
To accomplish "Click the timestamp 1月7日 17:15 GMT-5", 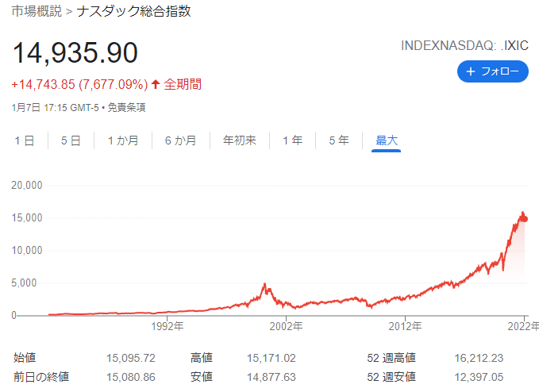I will 55,108.
